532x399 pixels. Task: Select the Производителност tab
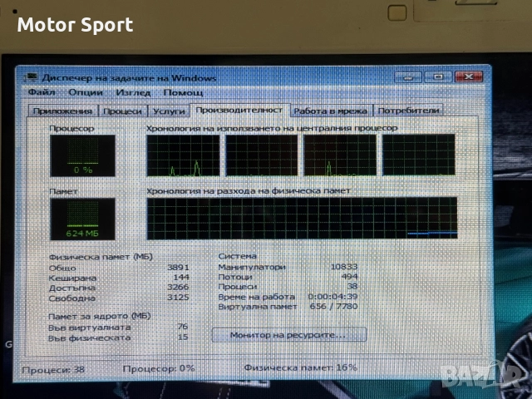[239, 110]
